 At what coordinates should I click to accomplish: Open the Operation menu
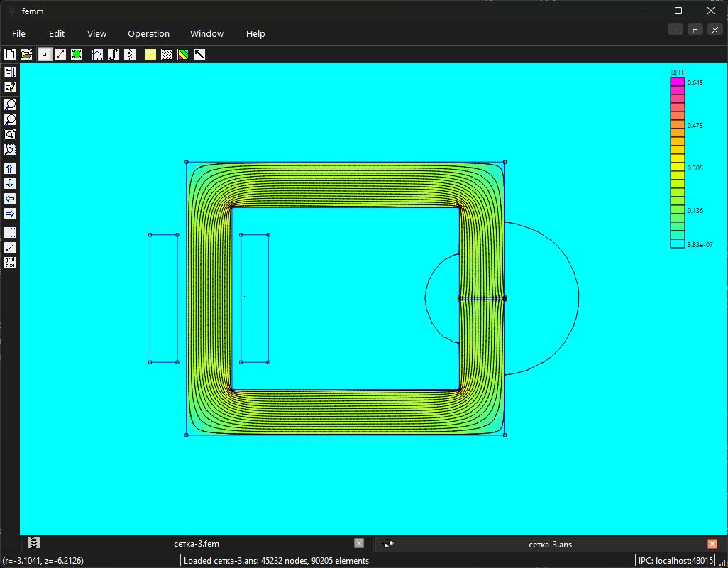[x=148, y=34]
